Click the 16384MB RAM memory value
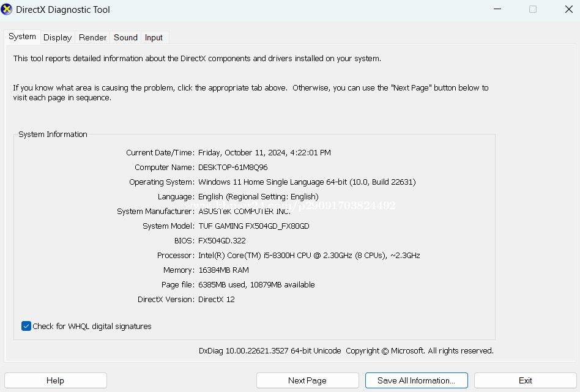The height and width of the screenshot is (392, 580). [224, 270]
